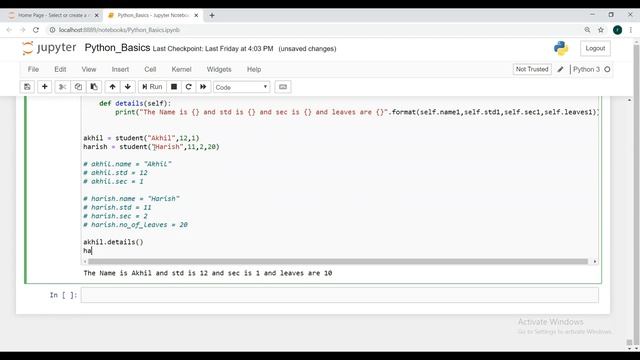Image resolution: width=640 pixels, height=360 pixels.
Task: Close the Python_Basics browser tab
Action: [x=196, y=16]
